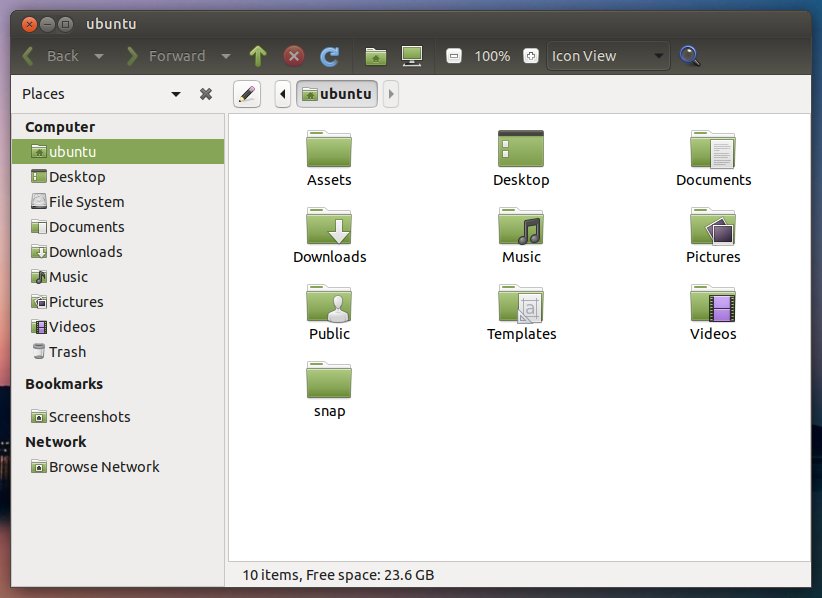
Task: Zoom in with plus icon
Action: coord(531,56)
